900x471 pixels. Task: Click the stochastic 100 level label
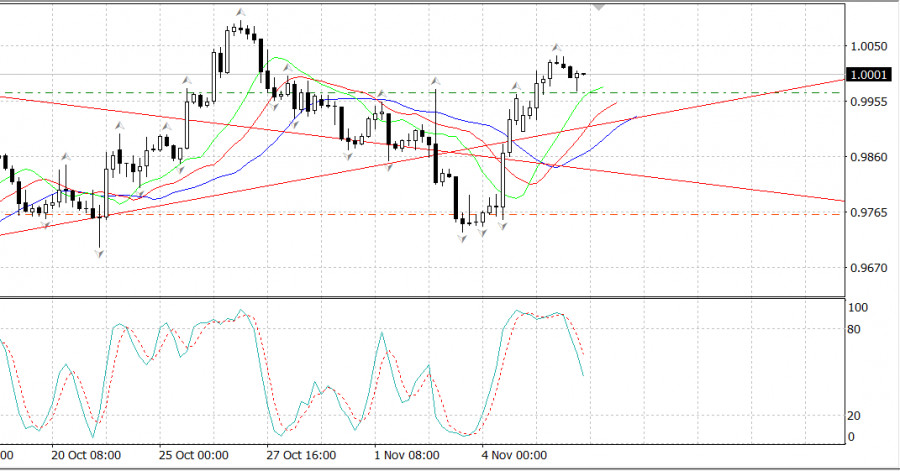point(858,307)
